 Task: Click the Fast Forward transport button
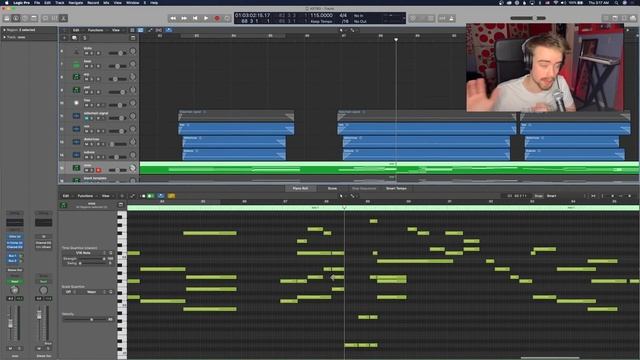coord(184,18)
